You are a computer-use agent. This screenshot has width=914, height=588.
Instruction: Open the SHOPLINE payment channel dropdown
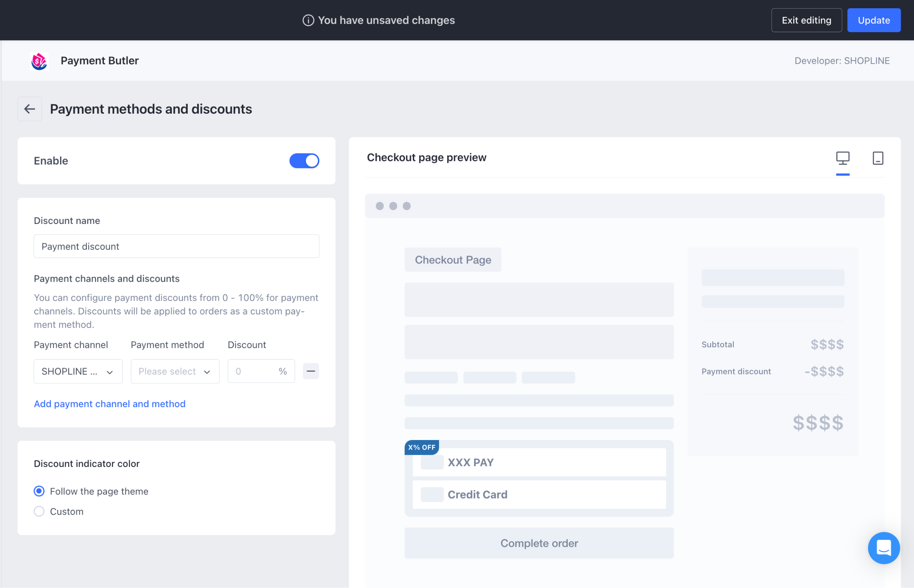tap(78, 371)
